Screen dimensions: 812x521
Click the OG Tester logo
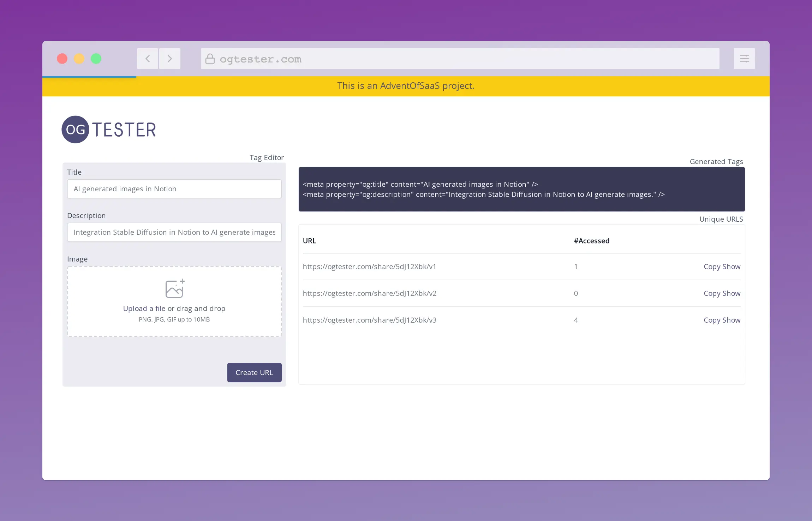pos(109,130)
